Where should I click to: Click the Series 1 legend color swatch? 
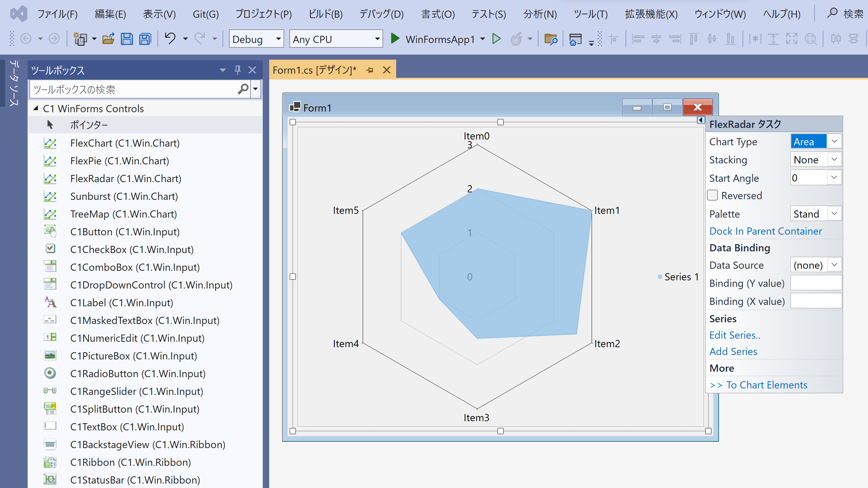click(660, 277)
